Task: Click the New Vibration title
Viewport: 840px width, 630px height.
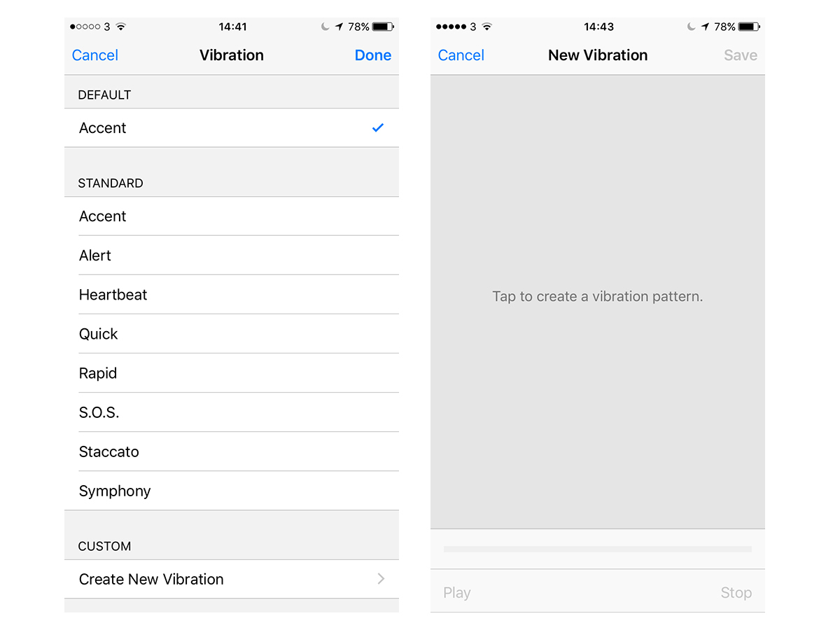Action: pos(598,55)
